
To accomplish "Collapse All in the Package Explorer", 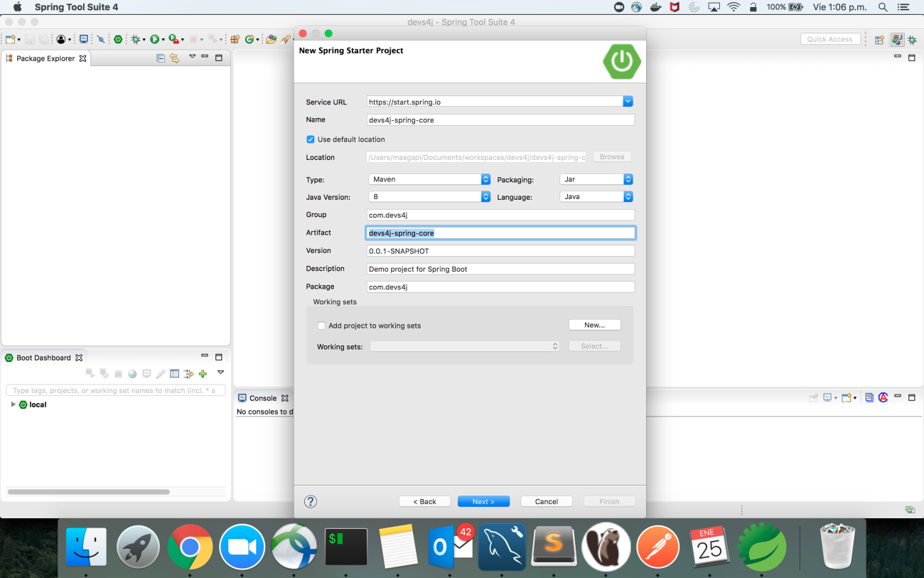I will 161,58.
